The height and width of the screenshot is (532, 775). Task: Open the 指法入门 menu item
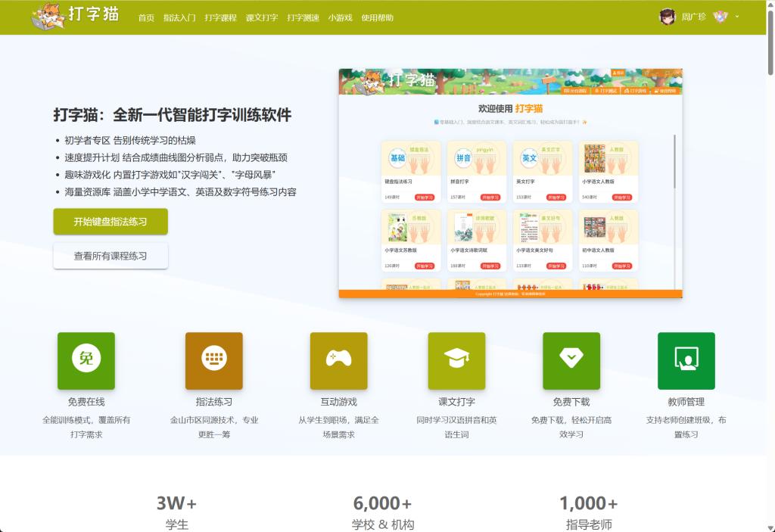coord(179,18)
